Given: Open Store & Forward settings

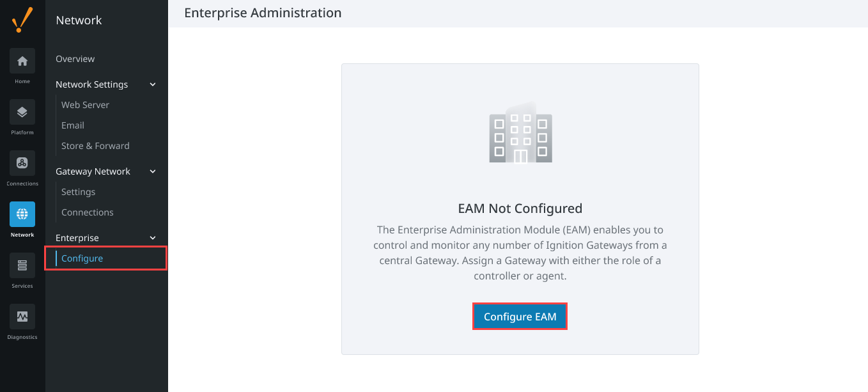Looking at the screenshot, I should (x=95, y=146).
